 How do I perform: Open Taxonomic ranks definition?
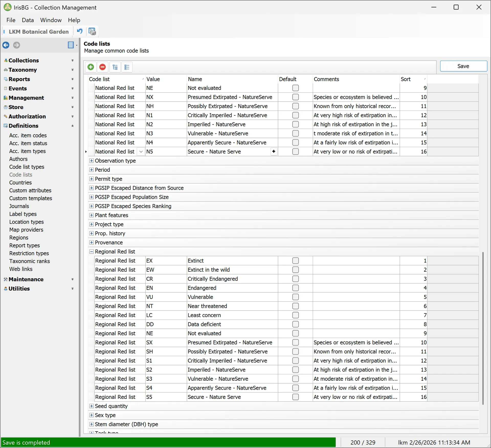click(30, 261)
